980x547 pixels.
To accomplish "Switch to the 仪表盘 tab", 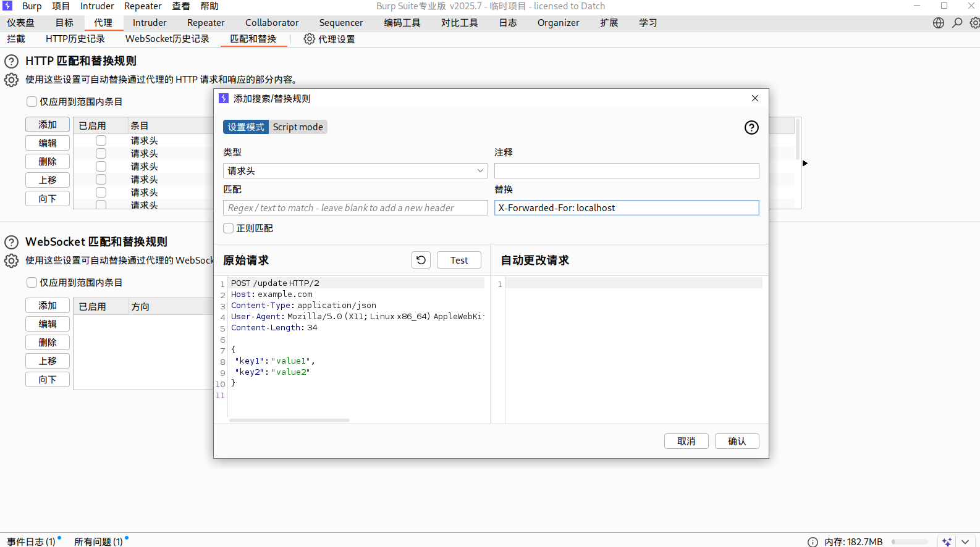I will point(21,23).
